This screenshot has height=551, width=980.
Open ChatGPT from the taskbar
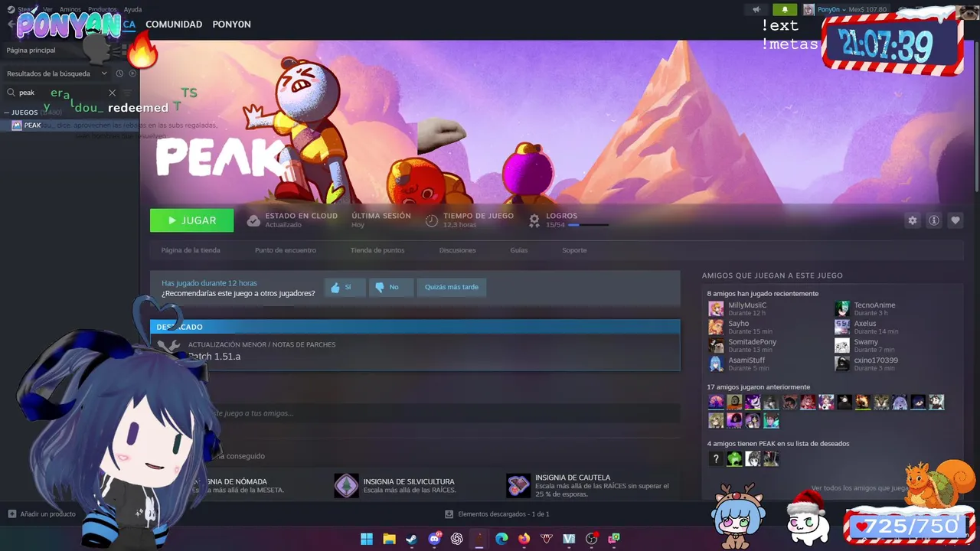(457, 539)
